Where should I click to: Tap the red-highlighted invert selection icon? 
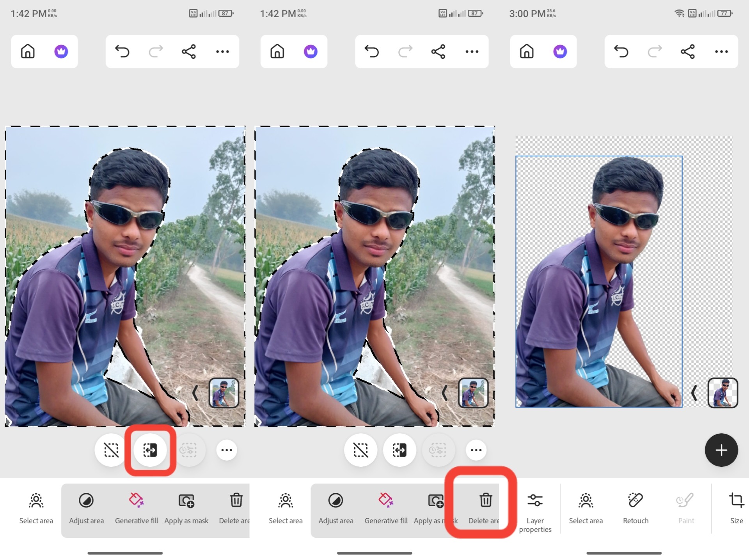coord(150,450)
